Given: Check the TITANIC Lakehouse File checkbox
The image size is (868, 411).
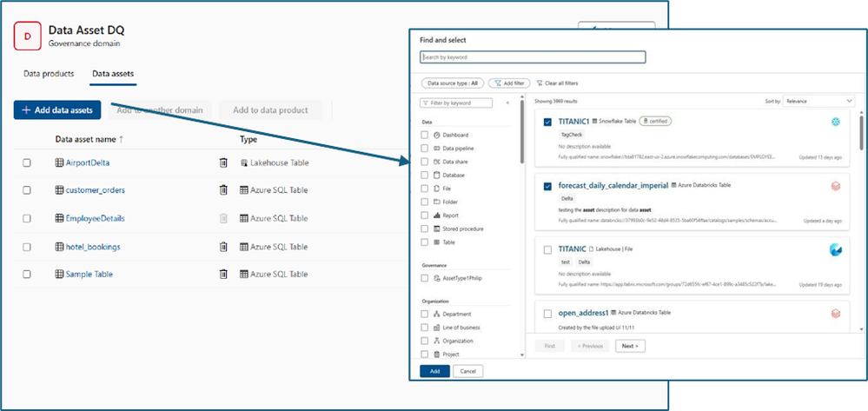Looking at the screenshot, I should pos(547,249).
